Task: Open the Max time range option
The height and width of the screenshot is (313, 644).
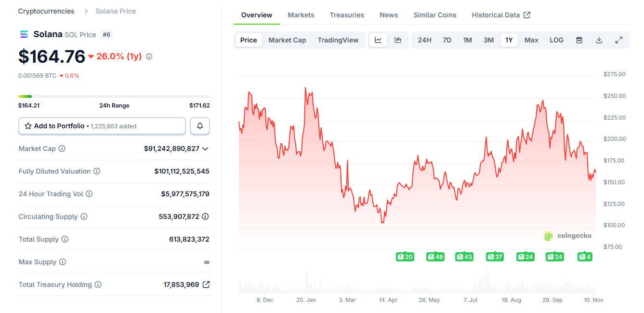Action: pyautogui.click(x=531, y=40)
